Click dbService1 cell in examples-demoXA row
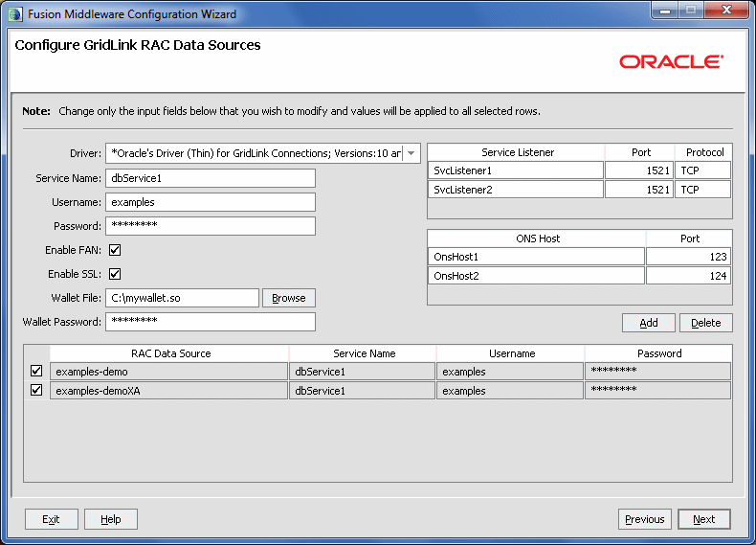This screenshot has width=756, height=545. [362, 391]
